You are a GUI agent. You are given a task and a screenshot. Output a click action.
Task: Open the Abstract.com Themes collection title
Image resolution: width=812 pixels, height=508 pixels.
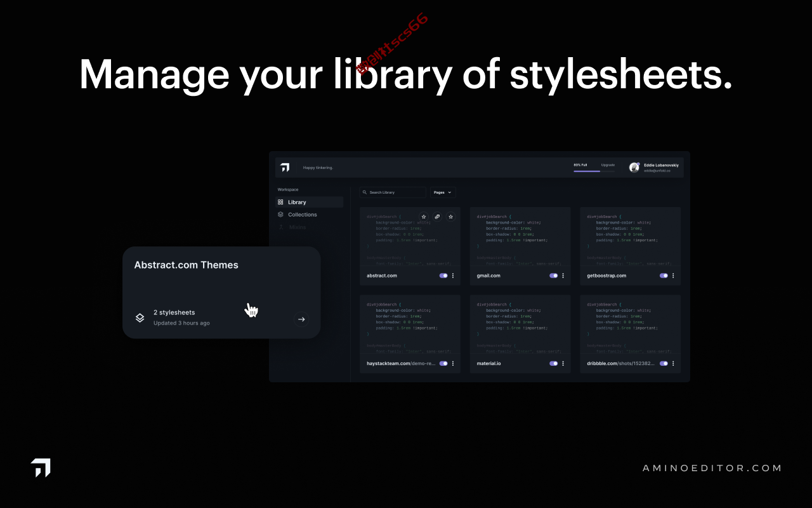click(186, 265)
